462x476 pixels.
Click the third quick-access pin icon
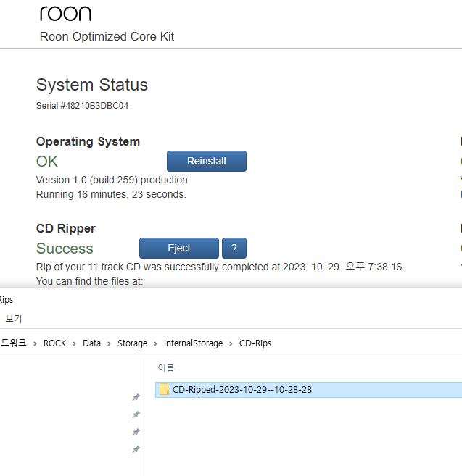pos(136,432)
